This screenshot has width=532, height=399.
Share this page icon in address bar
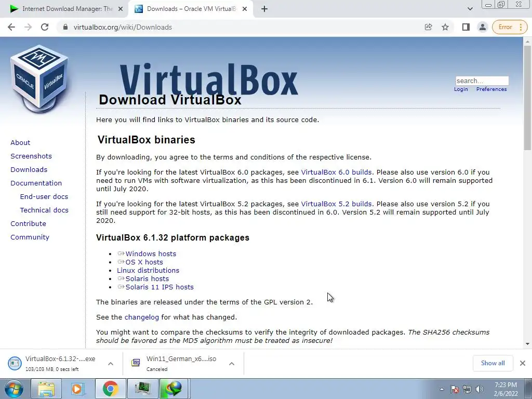click(428, 27)
